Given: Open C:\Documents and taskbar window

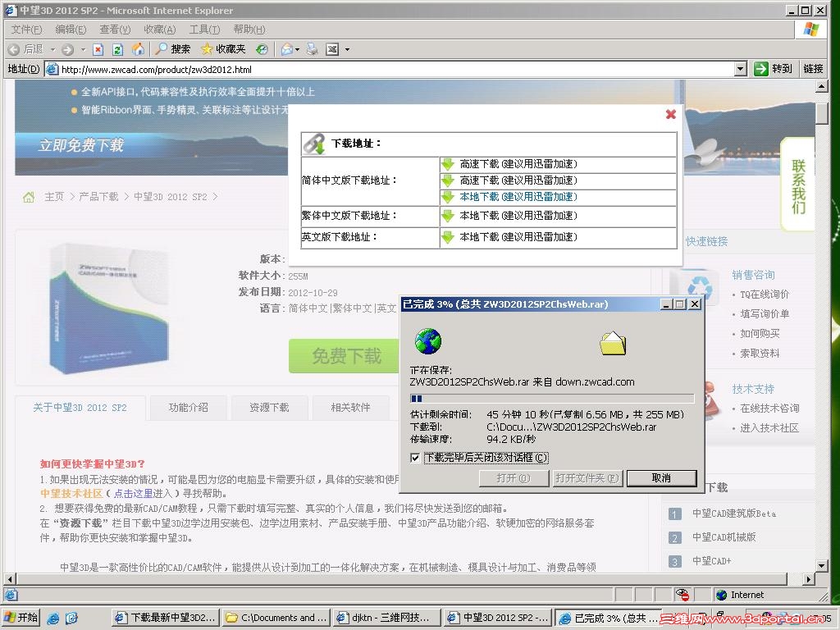Looking at the screenshot, I should [x=276, y=618].
